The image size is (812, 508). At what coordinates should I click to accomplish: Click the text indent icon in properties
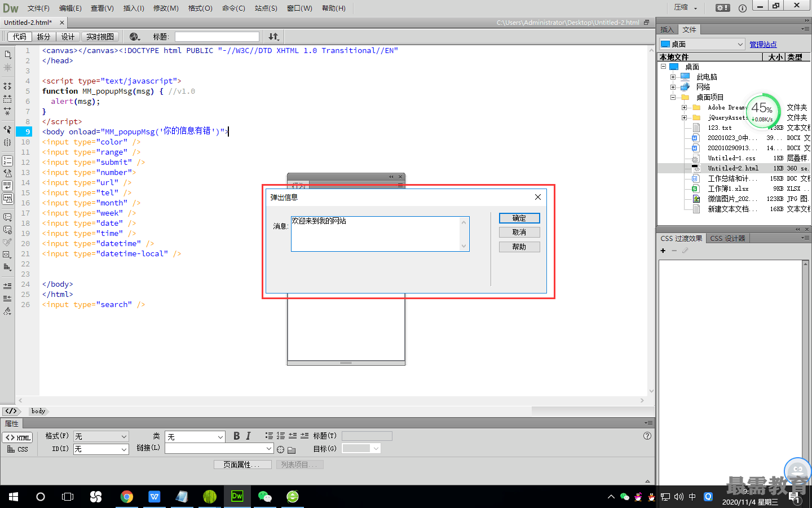coord(304,436)
